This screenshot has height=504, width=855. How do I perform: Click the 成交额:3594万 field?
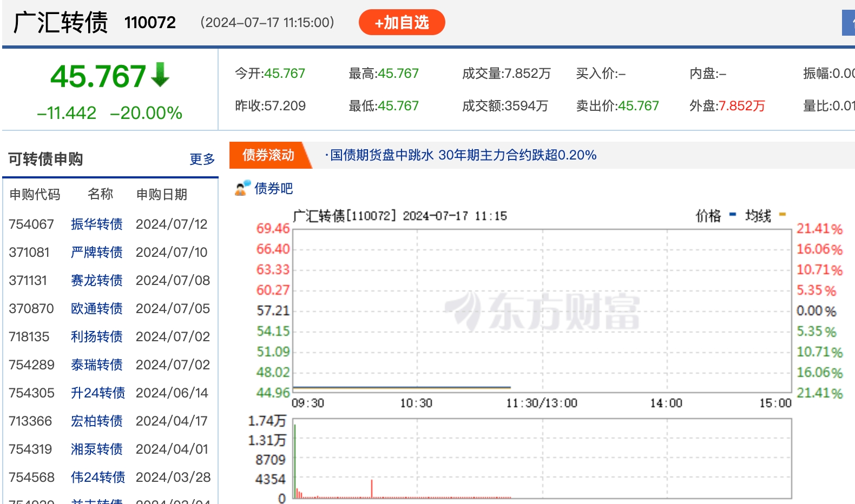(505, 106)
